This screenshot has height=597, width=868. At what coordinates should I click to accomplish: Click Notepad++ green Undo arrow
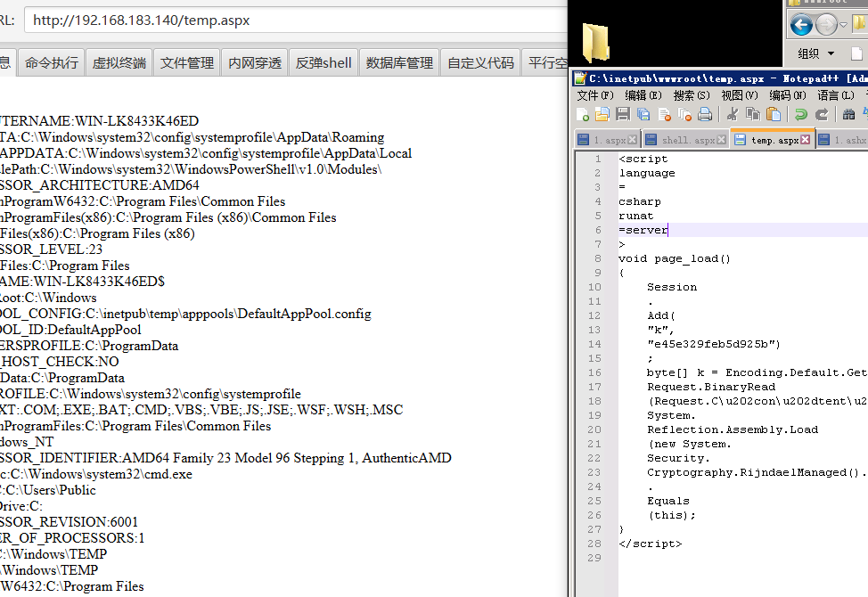tap(800, 115)
